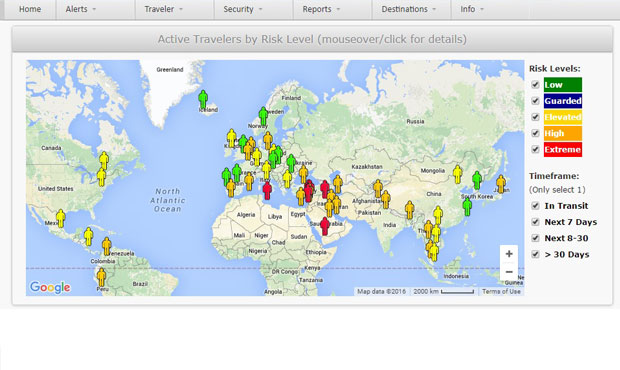Uncheck the Extreme risk level checkbox

coord(535,149)
